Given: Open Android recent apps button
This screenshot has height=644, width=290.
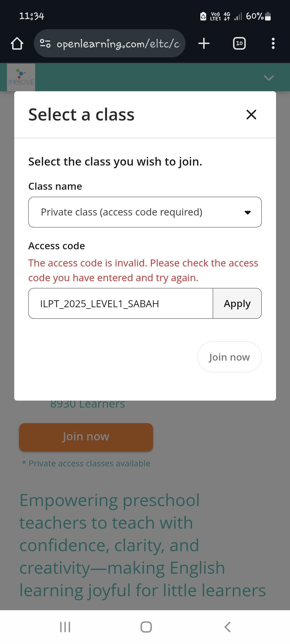Looking at the screenshot, I should click(65, 627).
